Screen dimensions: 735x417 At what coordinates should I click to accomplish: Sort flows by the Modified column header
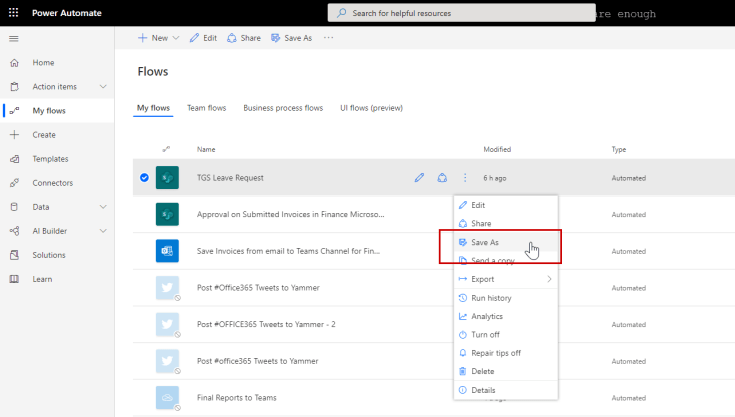pyautogui.click(x=497, y=149)
